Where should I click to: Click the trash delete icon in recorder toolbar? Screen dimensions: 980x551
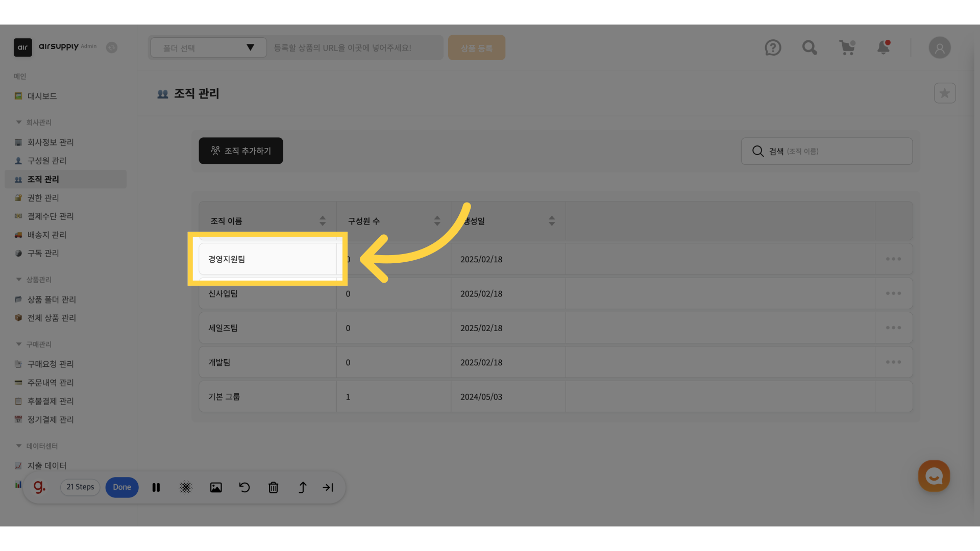[x=273, y=487]
